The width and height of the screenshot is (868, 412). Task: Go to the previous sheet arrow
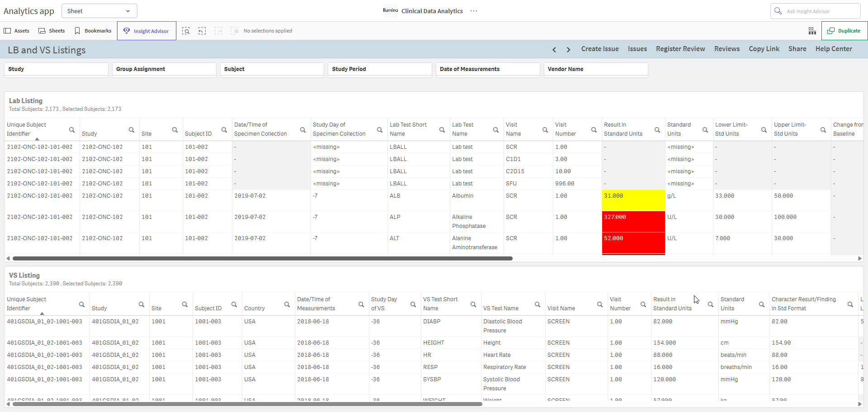coord(554,49)
